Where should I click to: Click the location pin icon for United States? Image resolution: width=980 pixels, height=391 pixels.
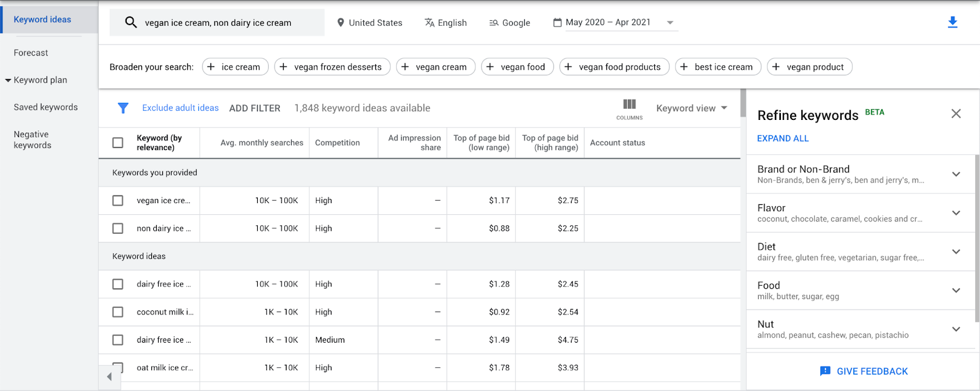pos(341,23)
